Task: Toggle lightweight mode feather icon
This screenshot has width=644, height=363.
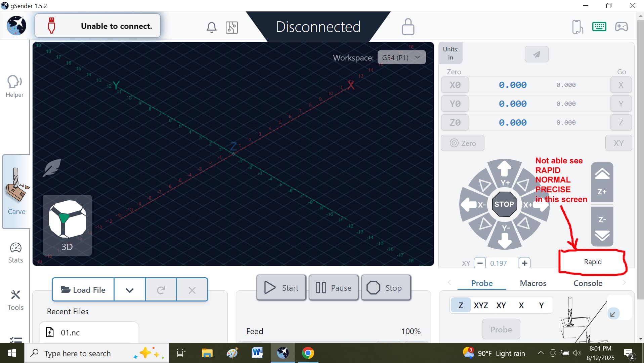Action: tap(52, 168)
